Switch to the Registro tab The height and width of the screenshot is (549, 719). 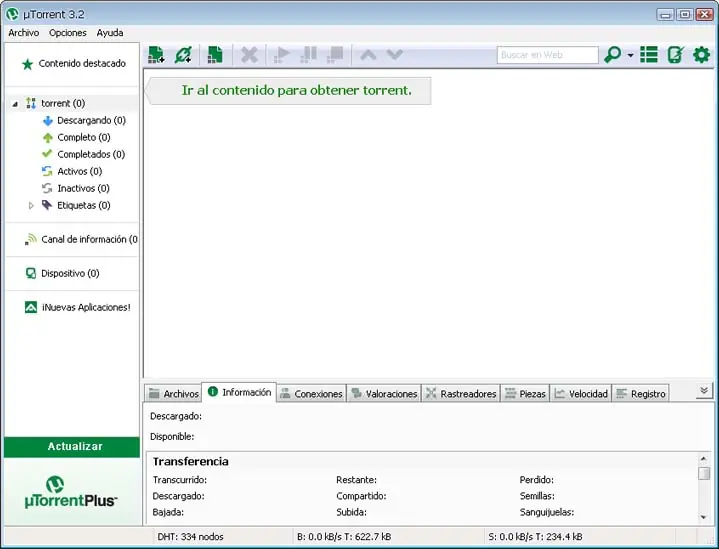click(x=641, y=394)
